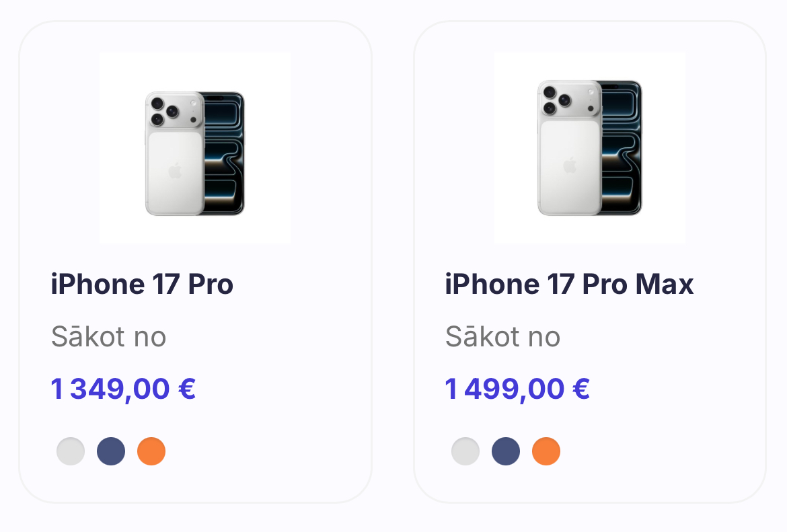Select the silver iPhone 17 Pro Max color
This screenshot has height=532, width=787.
click(x=465, y=451)
